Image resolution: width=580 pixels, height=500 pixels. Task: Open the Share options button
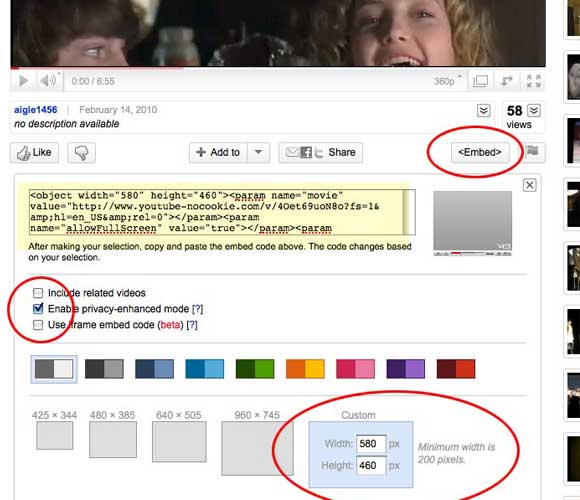(320, 152)
